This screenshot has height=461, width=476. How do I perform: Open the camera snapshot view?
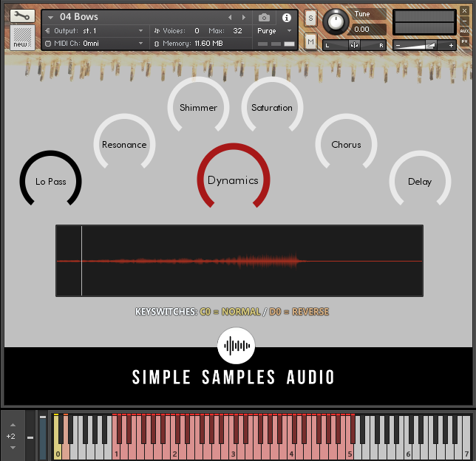click(264, 18)
